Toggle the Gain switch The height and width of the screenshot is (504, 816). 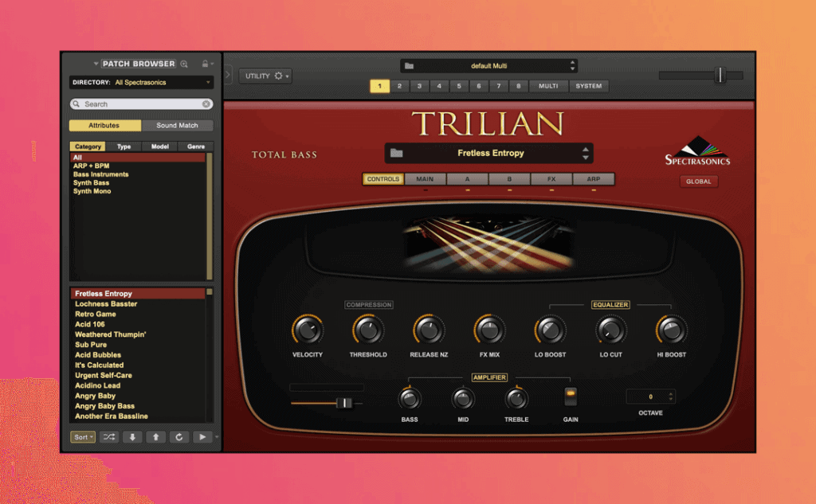point(571,397)
